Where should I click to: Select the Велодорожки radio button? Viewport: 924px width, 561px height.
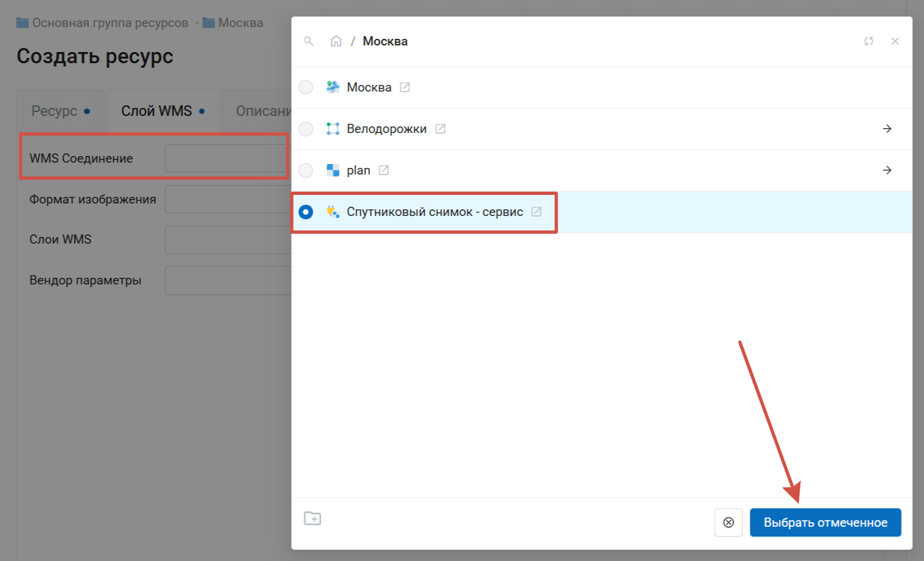[306, 129]
